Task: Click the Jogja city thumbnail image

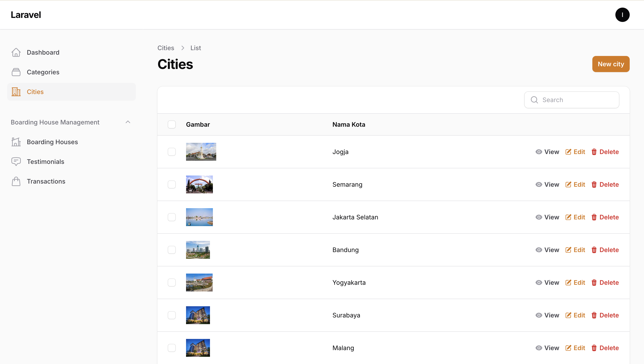Action: (x=201, y=152)
